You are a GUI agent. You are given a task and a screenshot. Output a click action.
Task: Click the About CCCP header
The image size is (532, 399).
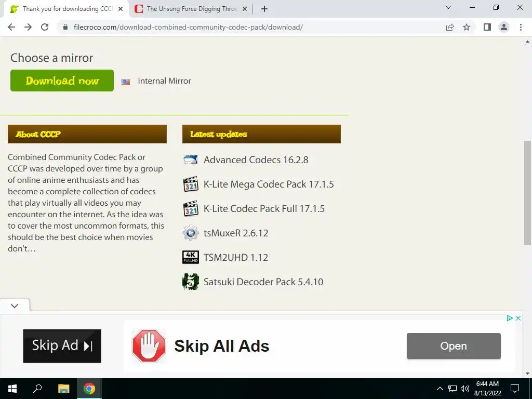pos(87,134)
